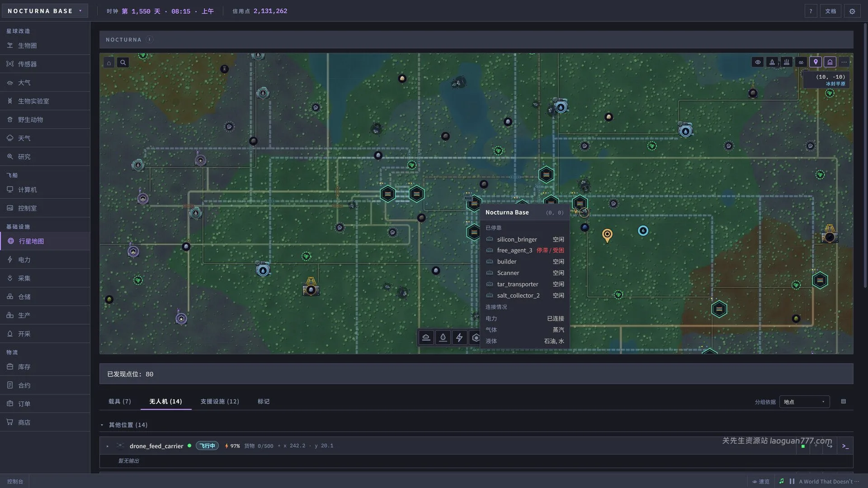Viewport: 868px width, 488px height.
Task: Open the Atmosphere (大气) sidebar page
Action: (x=45, y=83)
